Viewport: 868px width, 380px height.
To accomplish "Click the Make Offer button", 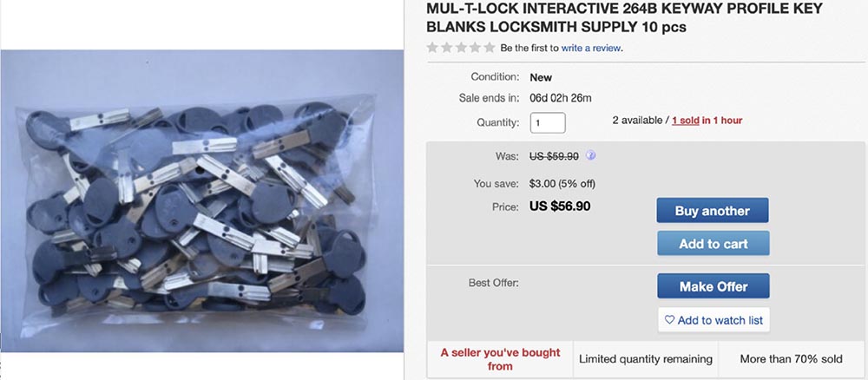I will (x=713, y=286).
